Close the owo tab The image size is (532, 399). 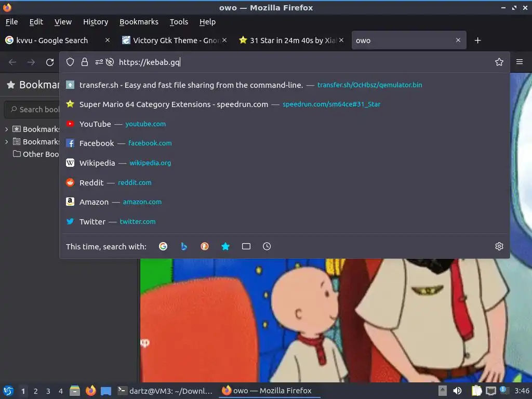pos(458,40)
